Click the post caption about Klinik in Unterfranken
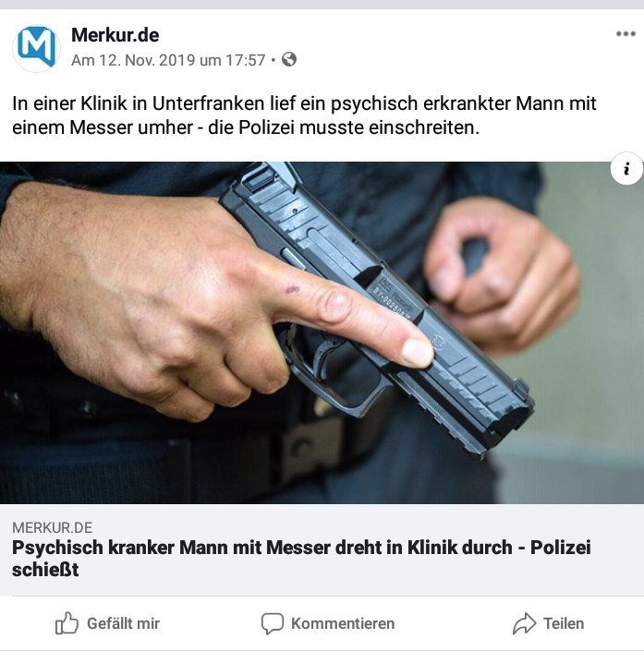The image size is (644, 663). click(304, 115)
